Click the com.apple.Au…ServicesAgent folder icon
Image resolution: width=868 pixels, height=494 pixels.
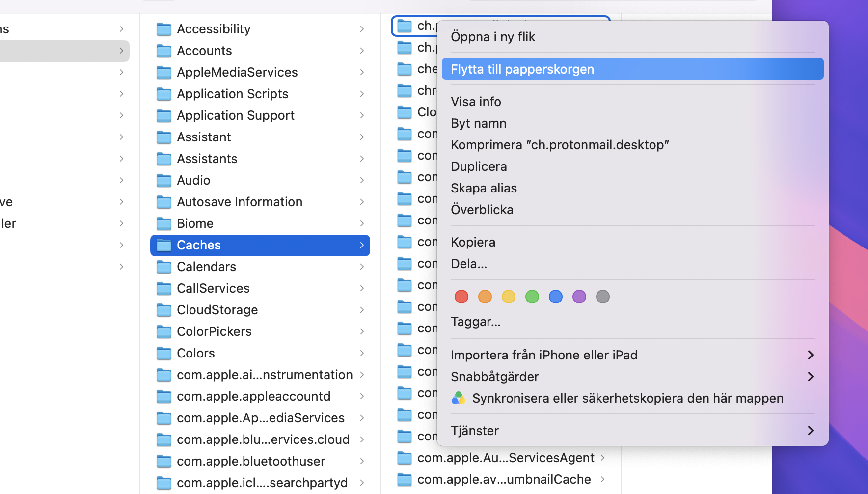coord(405,458)
